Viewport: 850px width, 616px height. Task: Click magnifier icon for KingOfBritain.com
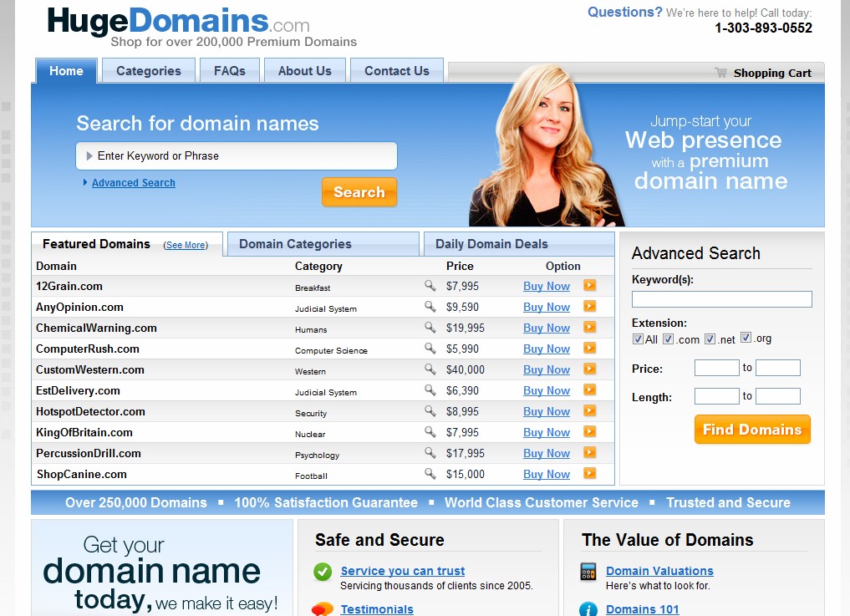430,431
